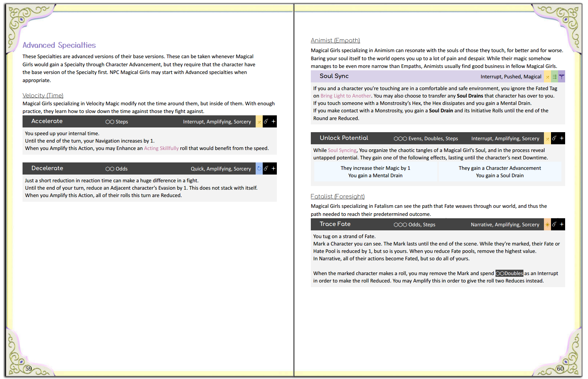Image resolution: width=588 pixels, height=379 pixels.
Task: Click the comet icon on Accelerate bar
Action: point(266,122)
